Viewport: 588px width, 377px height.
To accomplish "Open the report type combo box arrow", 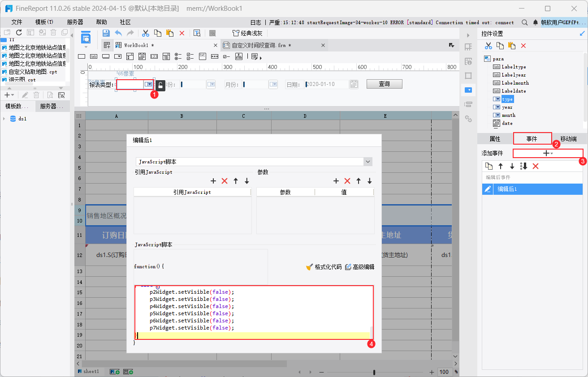I will coord(148,84).
